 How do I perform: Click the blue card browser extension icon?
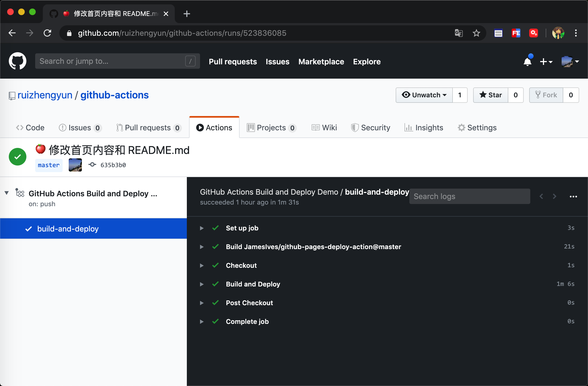(498, 33)
